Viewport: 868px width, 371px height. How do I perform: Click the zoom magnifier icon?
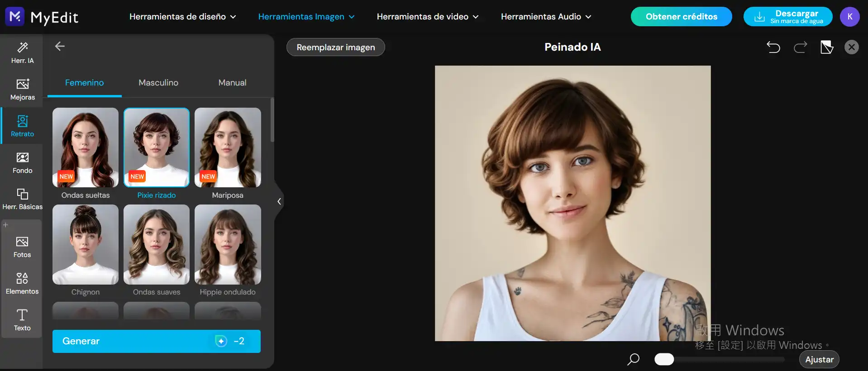point(634,359)
